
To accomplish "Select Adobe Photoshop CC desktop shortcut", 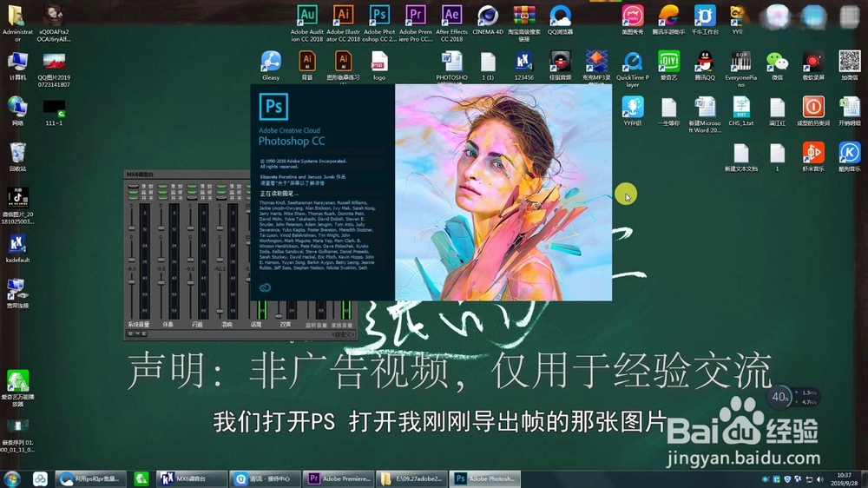I will pos(379,23).
